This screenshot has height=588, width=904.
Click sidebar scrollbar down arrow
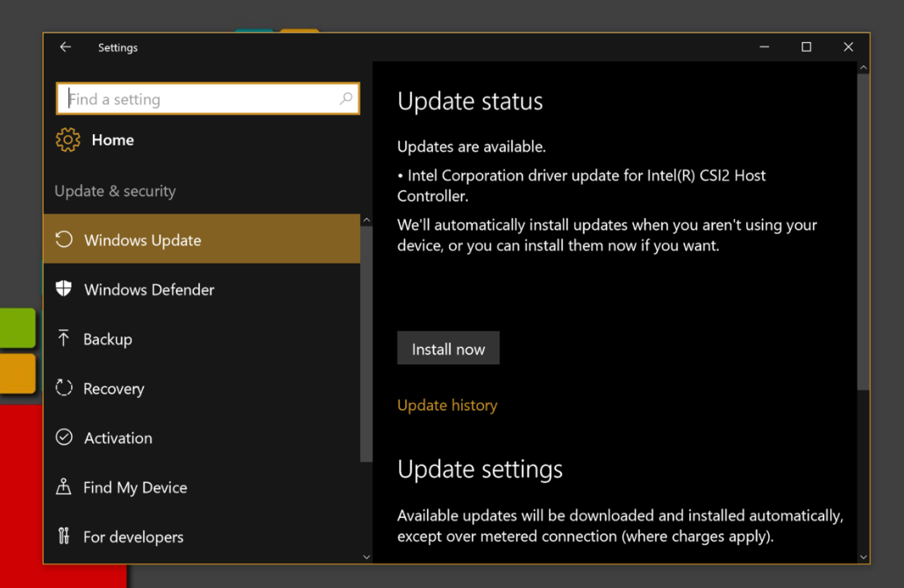367,556
